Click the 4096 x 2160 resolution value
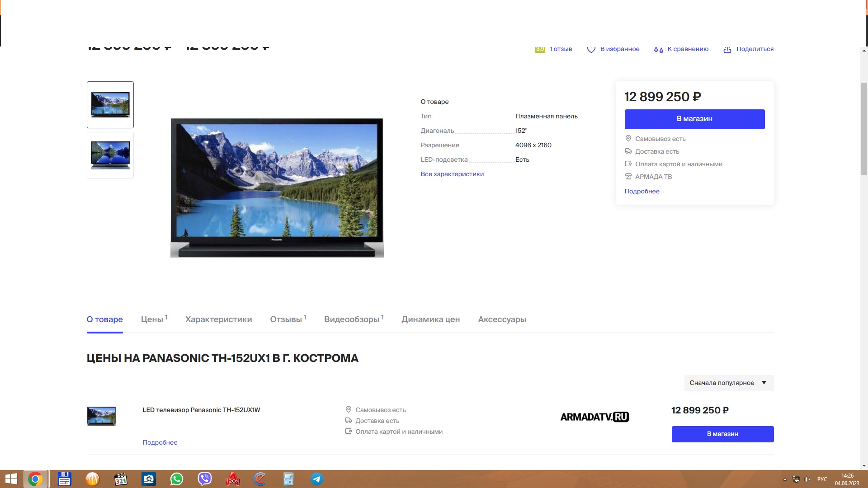Viewport: 868px width, 488px height. point(533,145)
